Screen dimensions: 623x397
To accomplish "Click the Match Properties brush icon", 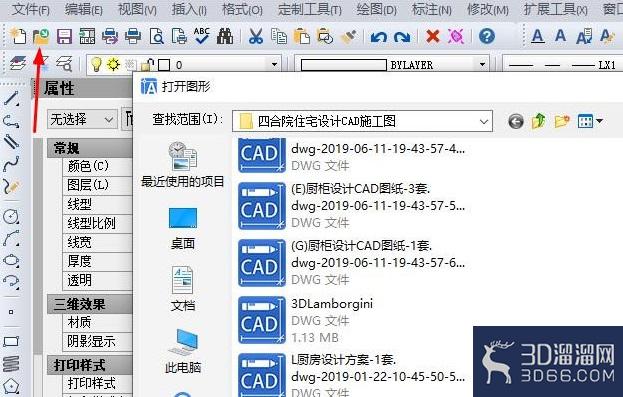I will pyautogui.click(x=348, y=36).
